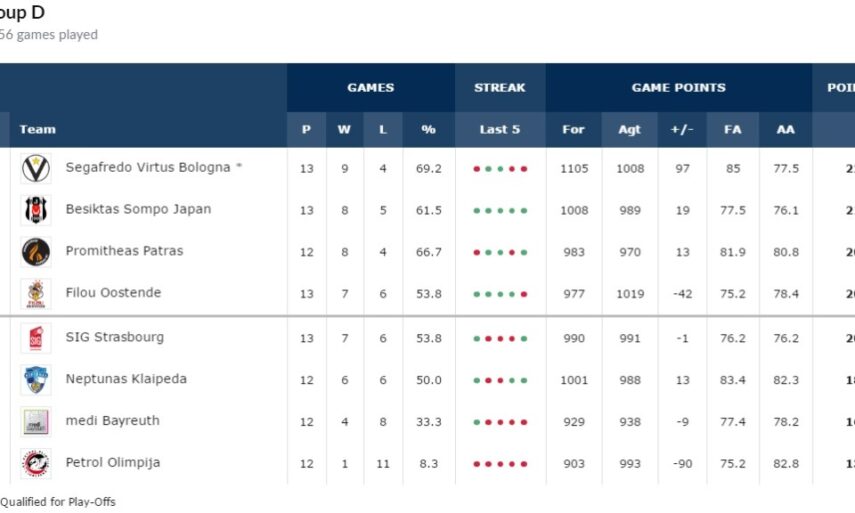Click the +/- point difference header
Viewport: 855px width, 513px height.
tap(682, 129)
